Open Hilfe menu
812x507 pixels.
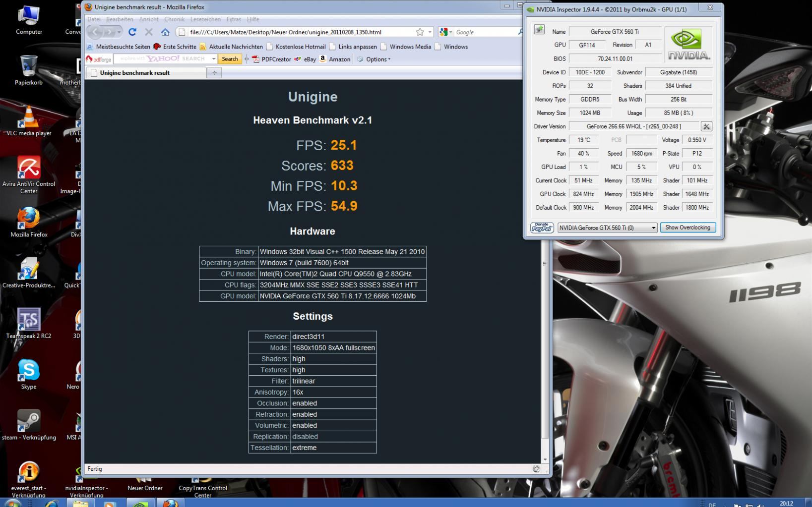[253, 19]
